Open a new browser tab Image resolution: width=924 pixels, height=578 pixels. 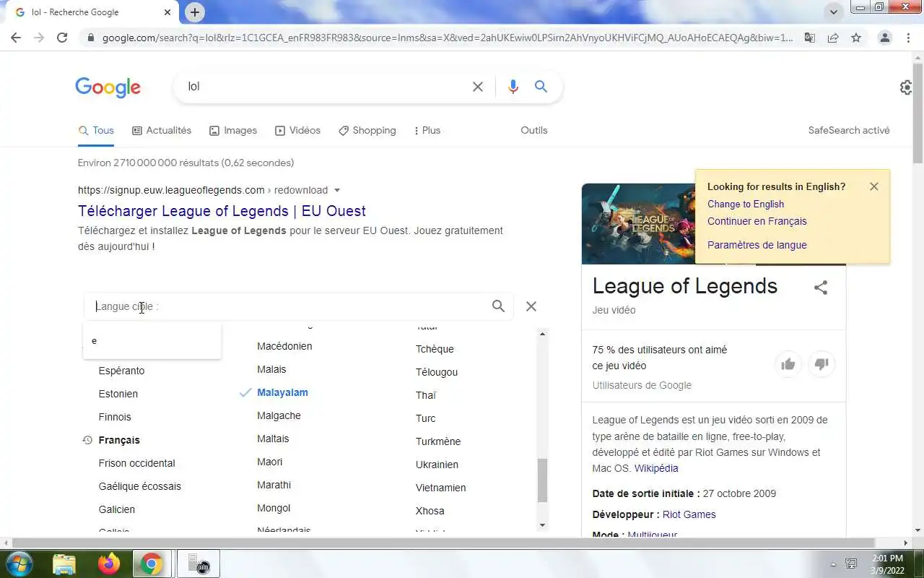195,12
